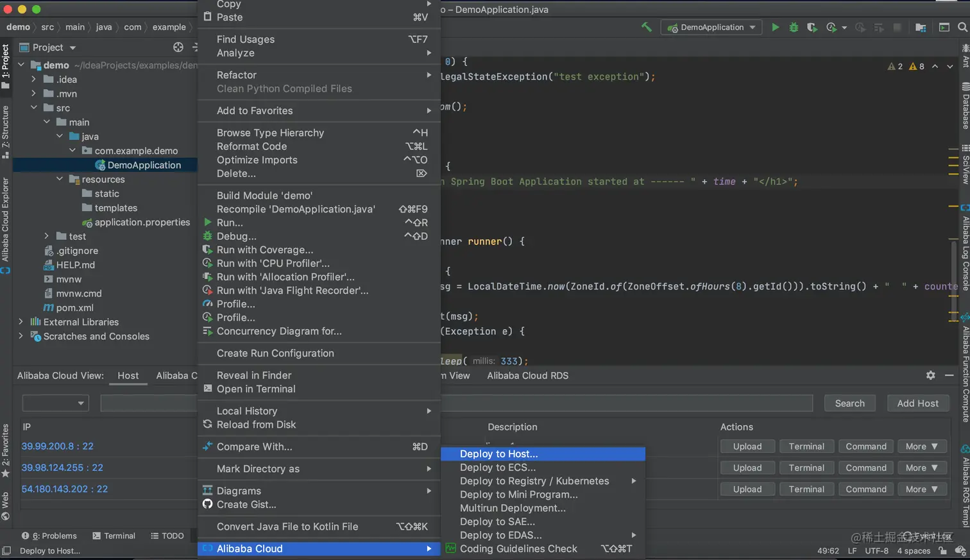The height and width of the screenshot is (560, 970).
Task: Open host link 54.180.143.202 : 22
Action: tap(64, 489)
